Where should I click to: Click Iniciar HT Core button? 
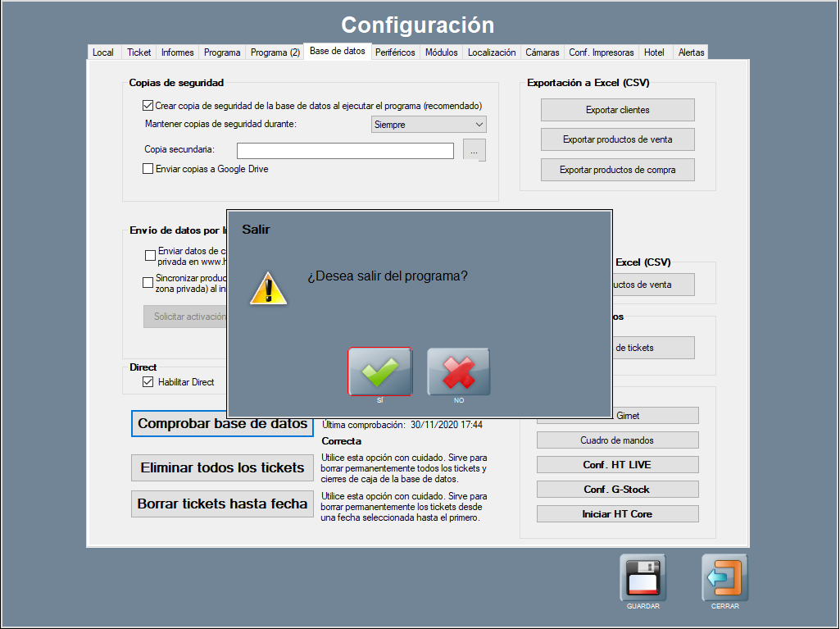[617, 514]
